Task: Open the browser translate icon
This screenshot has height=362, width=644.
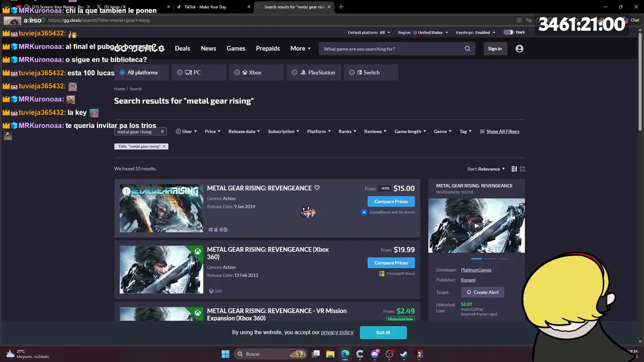Action: tap(529, 20)
